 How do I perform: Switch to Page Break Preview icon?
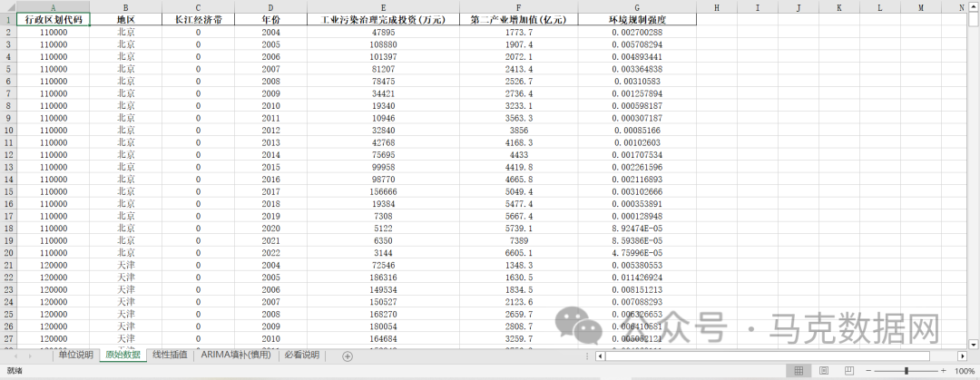pos(848,371)
